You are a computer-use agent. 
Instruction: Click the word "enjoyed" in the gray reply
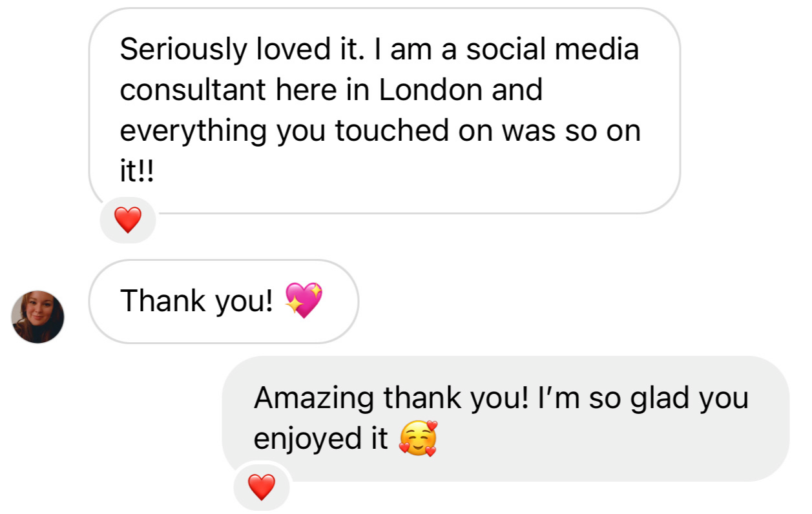(298, 439)
